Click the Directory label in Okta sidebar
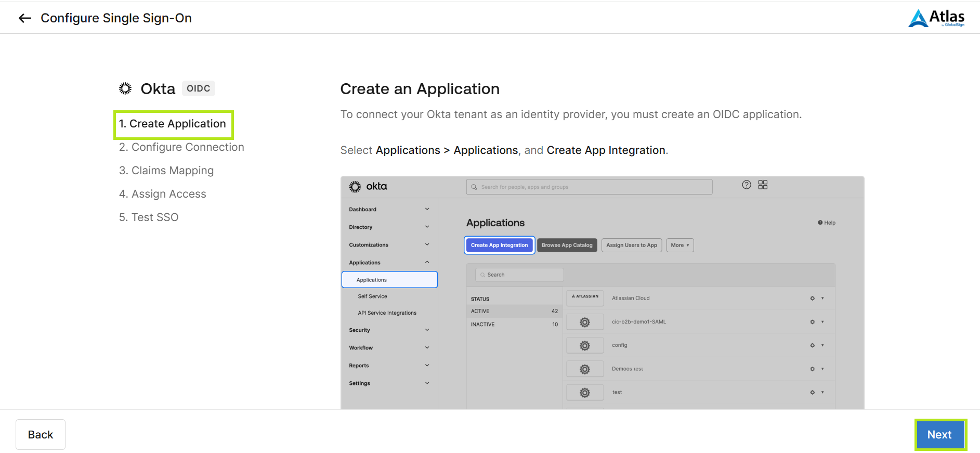The width and height of the screenshot is (980, 453). point(361,227)
